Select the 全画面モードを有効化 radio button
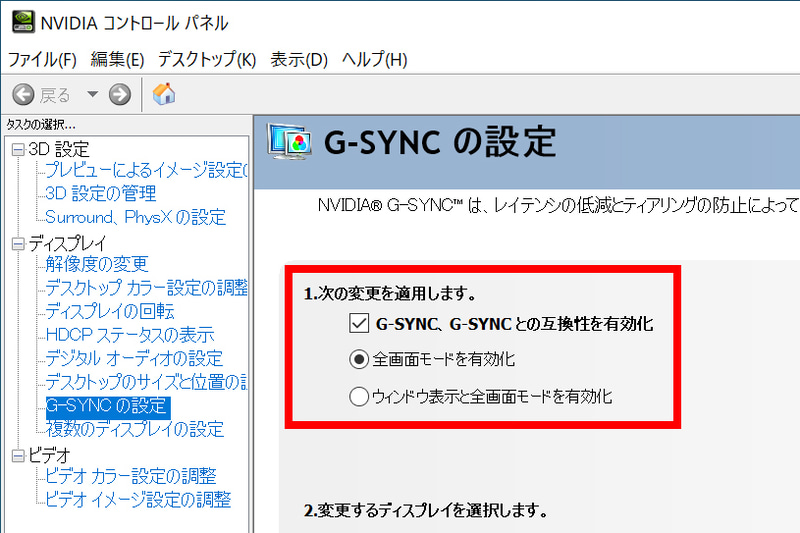Screen dimensions: 800x533 tap(359, 360)
